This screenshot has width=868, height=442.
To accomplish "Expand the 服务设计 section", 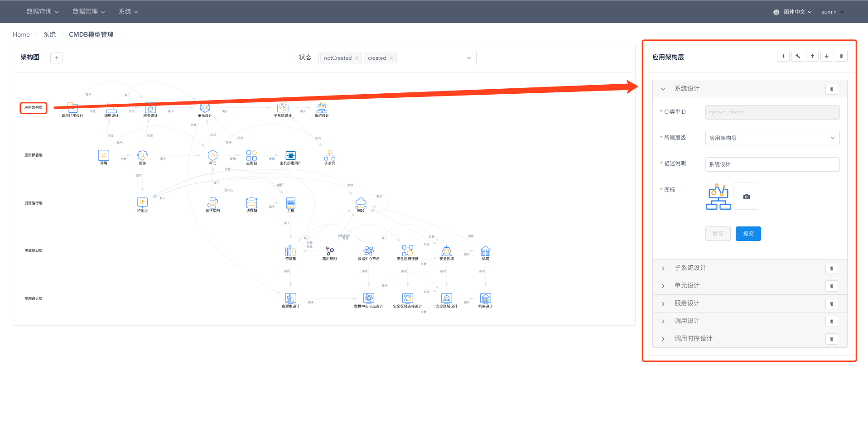I will (x=663, y=303).
